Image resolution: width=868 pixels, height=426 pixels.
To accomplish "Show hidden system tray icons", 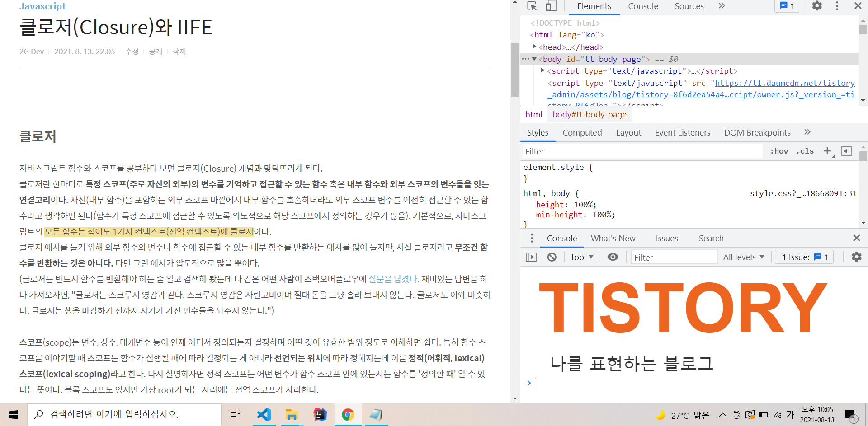I will [x=722, y=415].
